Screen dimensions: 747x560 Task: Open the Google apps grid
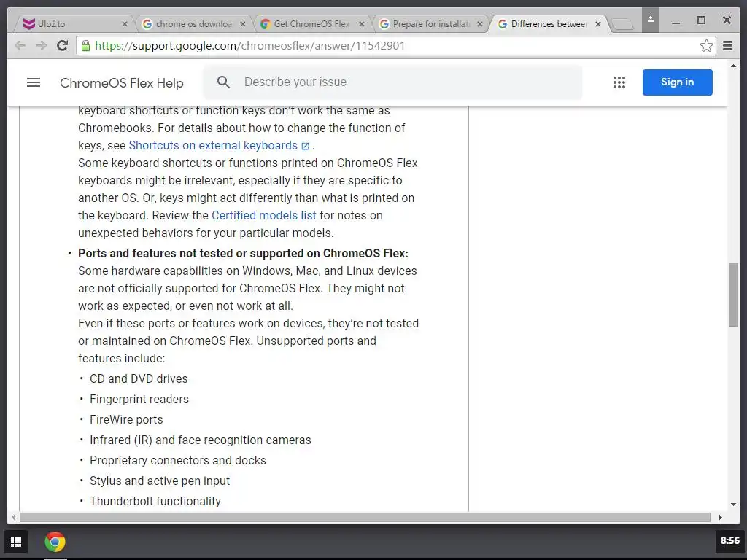point(619,82)
